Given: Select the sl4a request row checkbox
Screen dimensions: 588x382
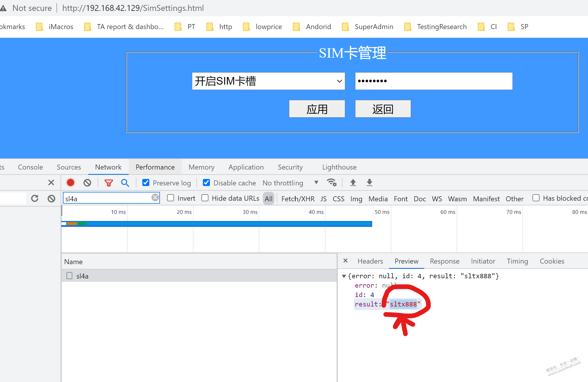Looking at the screenshot, I should point(69,276).
